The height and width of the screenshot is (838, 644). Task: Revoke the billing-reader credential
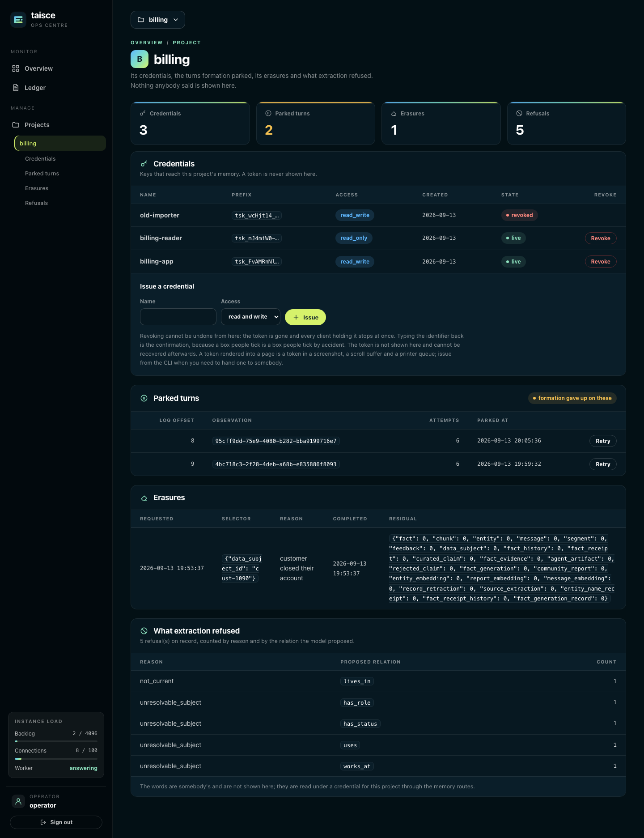pos(601,238)
